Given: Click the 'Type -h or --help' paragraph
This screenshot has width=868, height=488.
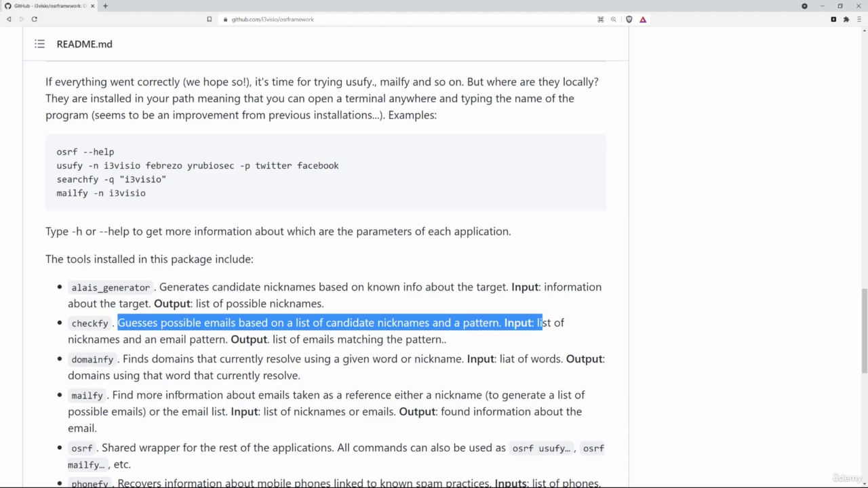Looking at the screenshot, I should click(278, 231).
